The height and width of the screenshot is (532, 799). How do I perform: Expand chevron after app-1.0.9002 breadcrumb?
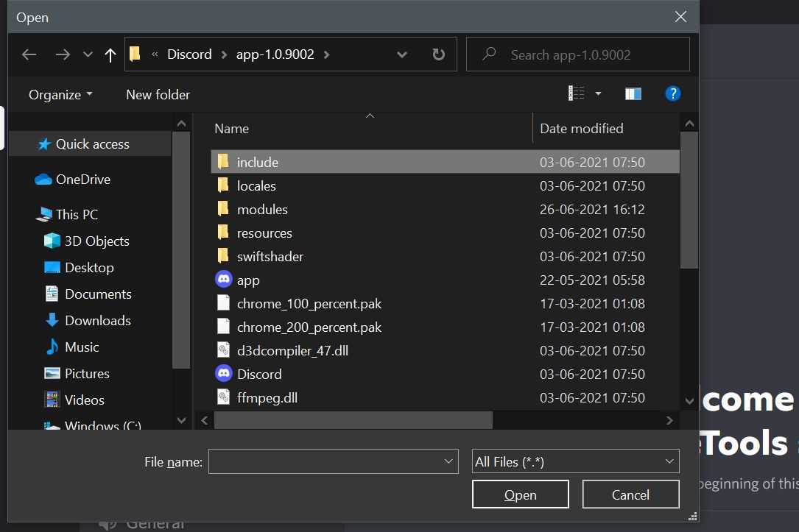tap(326, 54)
